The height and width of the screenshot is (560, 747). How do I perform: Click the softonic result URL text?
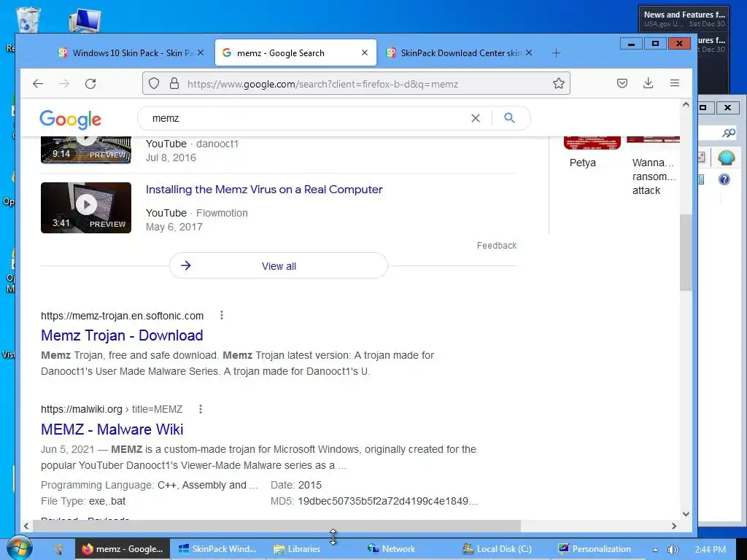(122, 316)
